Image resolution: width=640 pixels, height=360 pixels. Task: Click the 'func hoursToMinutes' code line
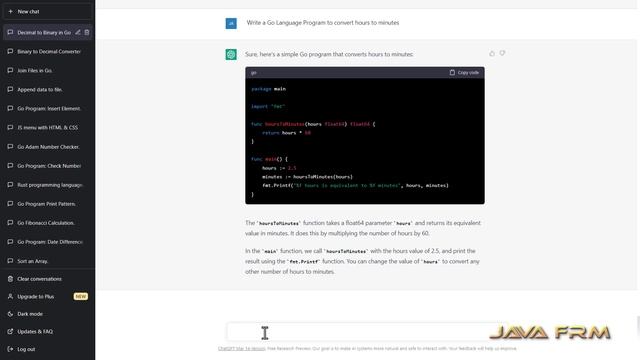coord(313,124)
